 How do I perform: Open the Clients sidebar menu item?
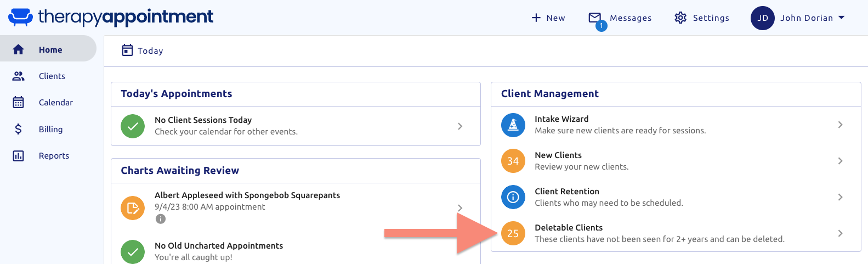[48, 76]
